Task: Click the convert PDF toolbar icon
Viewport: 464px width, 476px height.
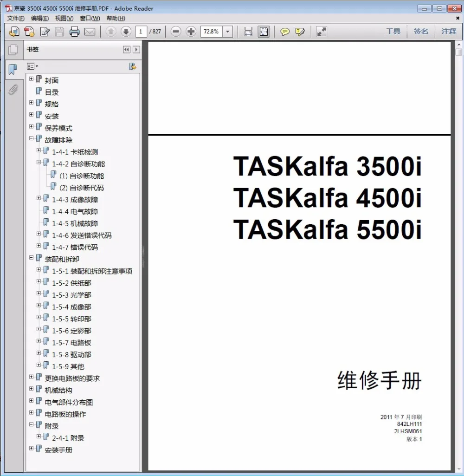Action: (29, 32)
